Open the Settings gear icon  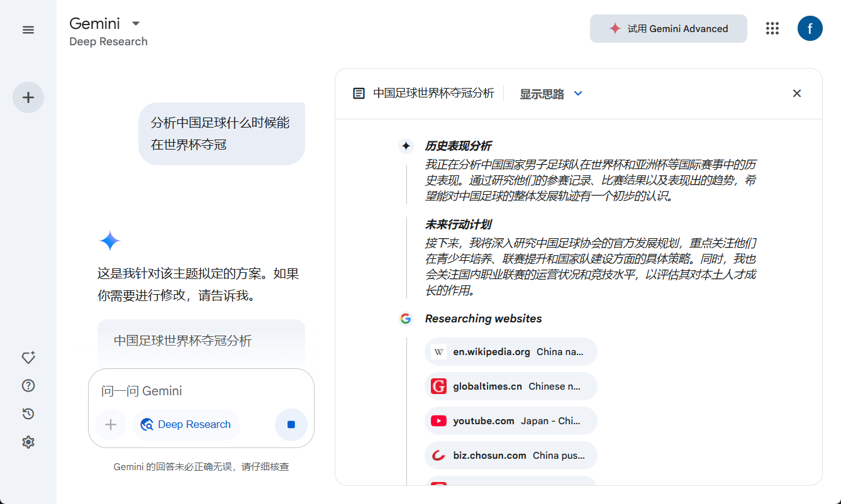[28, 442]
